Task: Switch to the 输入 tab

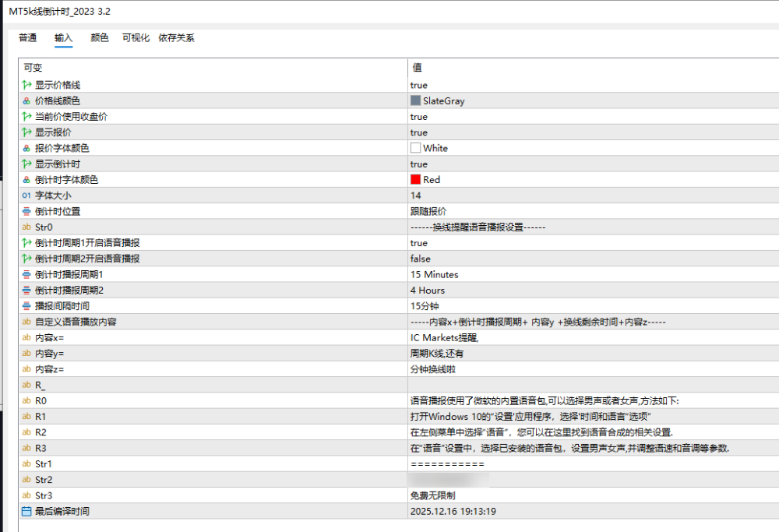Action: [64, 37]
